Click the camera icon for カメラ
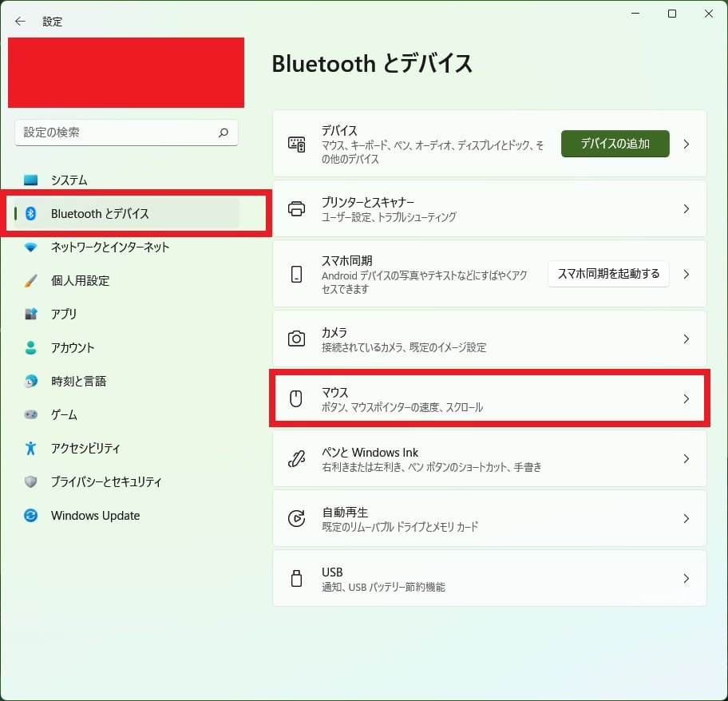This screenshot has width=728, height=701. [x=296, y=339]
